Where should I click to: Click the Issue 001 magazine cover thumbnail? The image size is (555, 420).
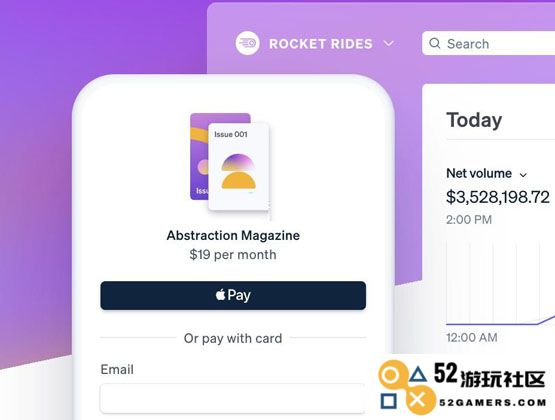click(x=239, y=166)
